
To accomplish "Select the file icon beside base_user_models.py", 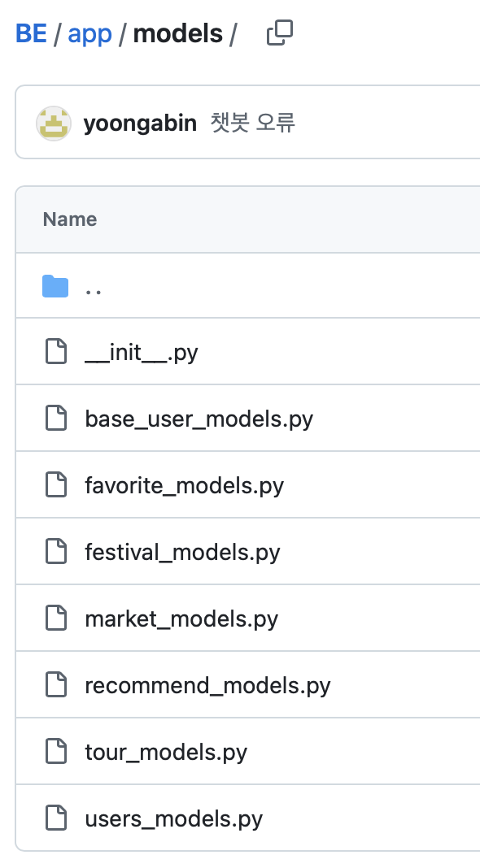I will [56, 418].
